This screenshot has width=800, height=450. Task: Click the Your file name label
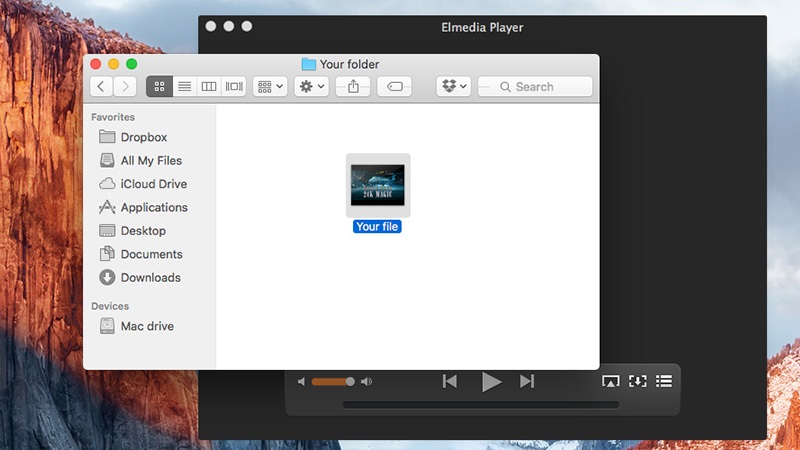pos(377,227)
